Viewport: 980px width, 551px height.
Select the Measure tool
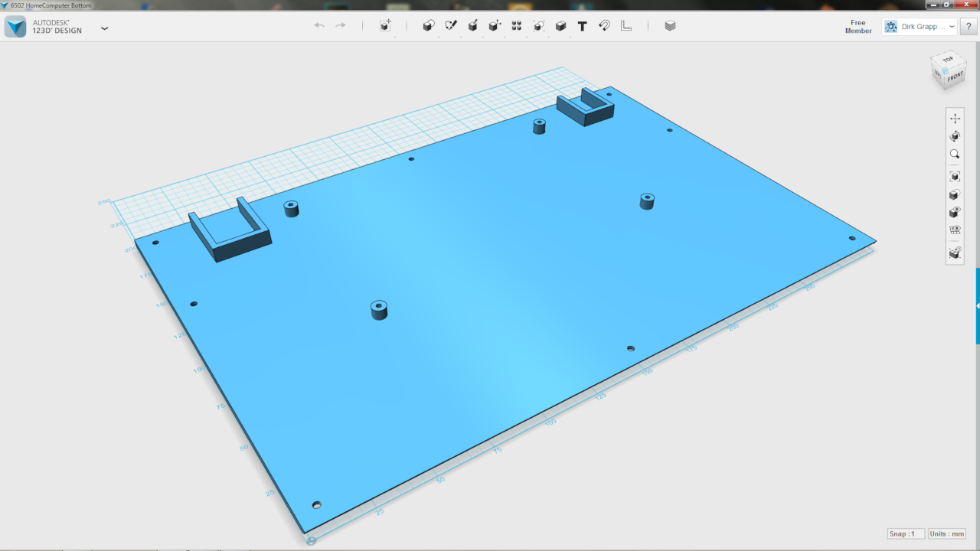(626, 26)
